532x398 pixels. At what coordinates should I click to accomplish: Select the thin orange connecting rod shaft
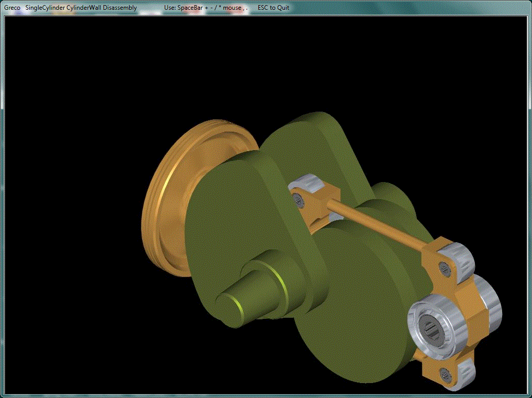[377, 225]
